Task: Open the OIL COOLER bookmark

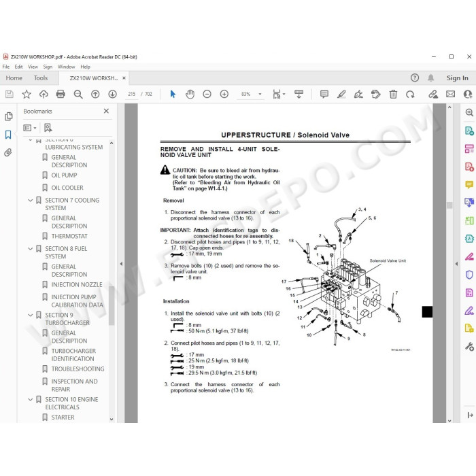Action: click(67, 188)
